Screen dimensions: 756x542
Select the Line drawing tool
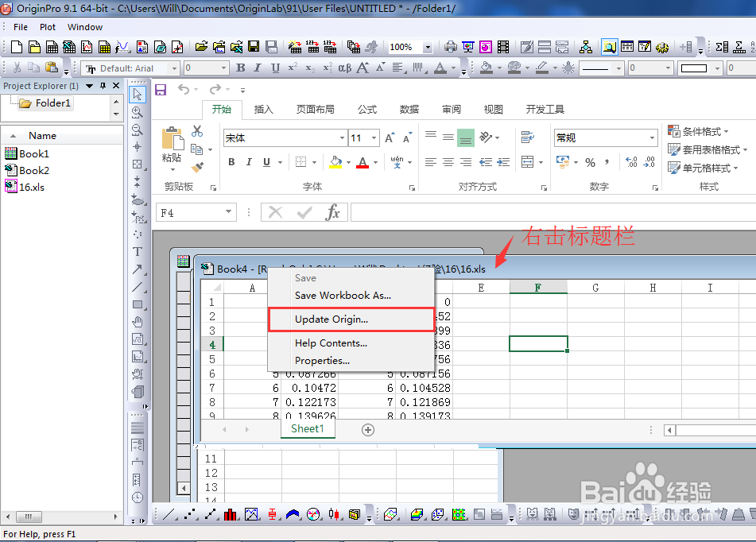(x=138, y=287)
